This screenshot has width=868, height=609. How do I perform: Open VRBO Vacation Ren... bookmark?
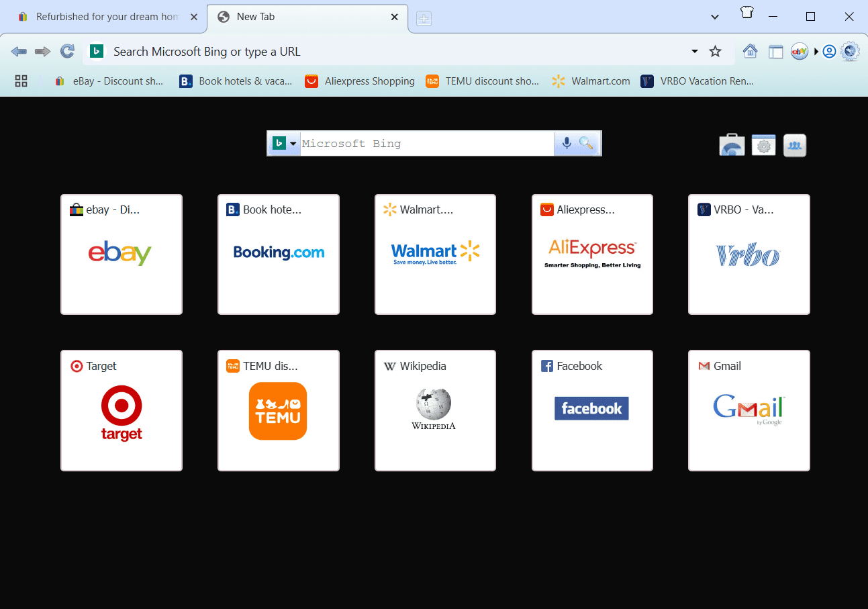pos(697,81)
